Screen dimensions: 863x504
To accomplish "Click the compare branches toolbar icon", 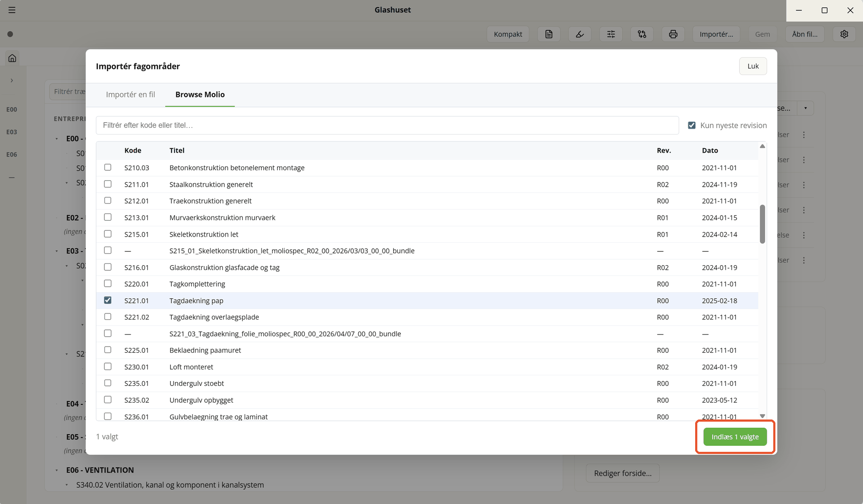I will 642,34.
